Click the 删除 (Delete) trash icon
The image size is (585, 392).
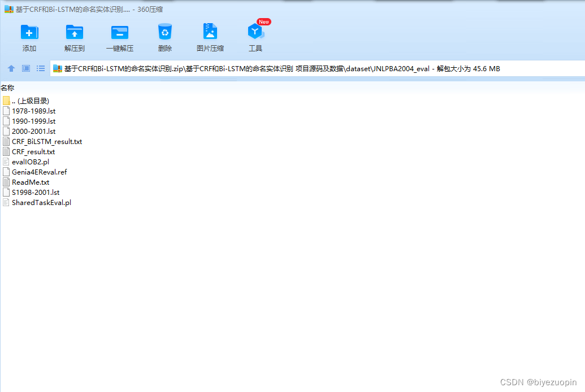(x=165, y=32)
